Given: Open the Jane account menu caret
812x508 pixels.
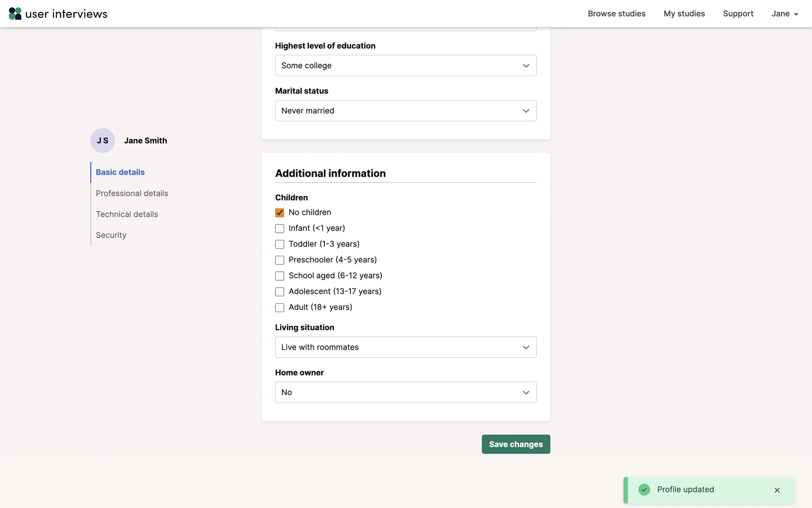Looking at the screenshot, I should pos(796,14).
